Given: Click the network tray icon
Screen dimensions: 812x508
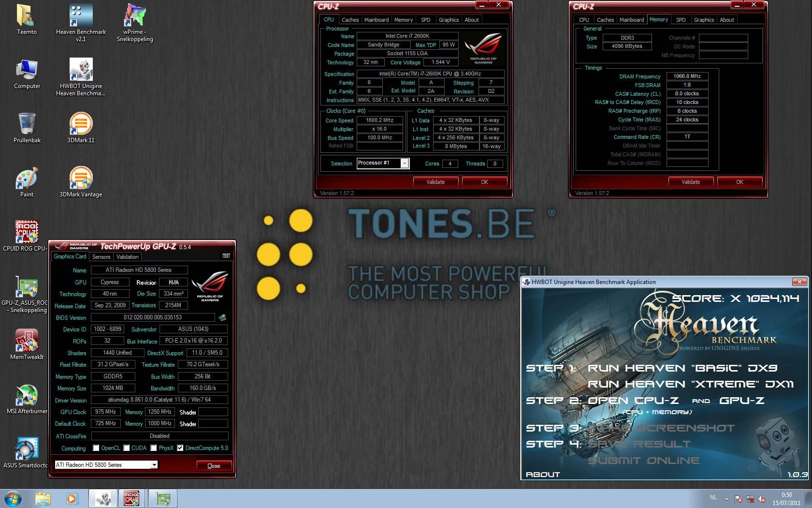Looking at the screenshot, I should tap(750, 499).
